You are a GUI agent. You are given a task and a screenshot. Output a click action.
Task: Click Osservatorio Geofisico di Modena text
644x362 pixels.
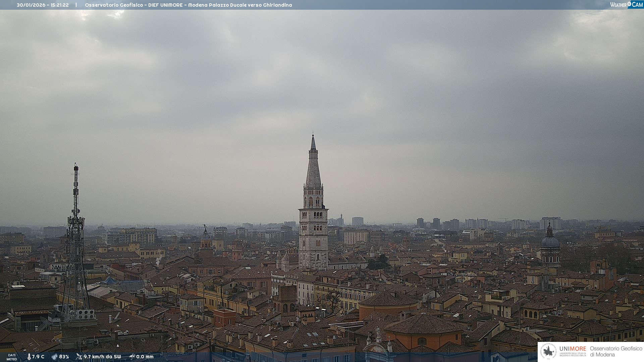[616, 352]
